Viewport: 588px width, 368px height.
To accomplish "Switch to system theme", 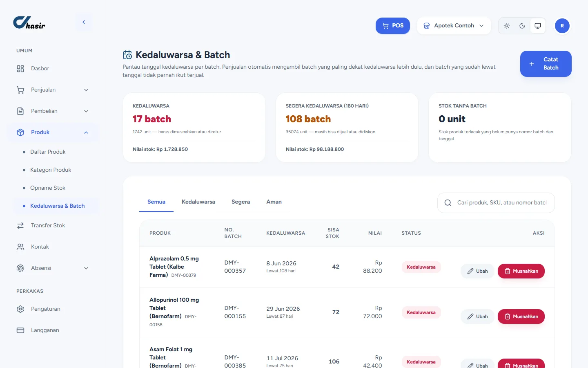I will coord(538,26).
